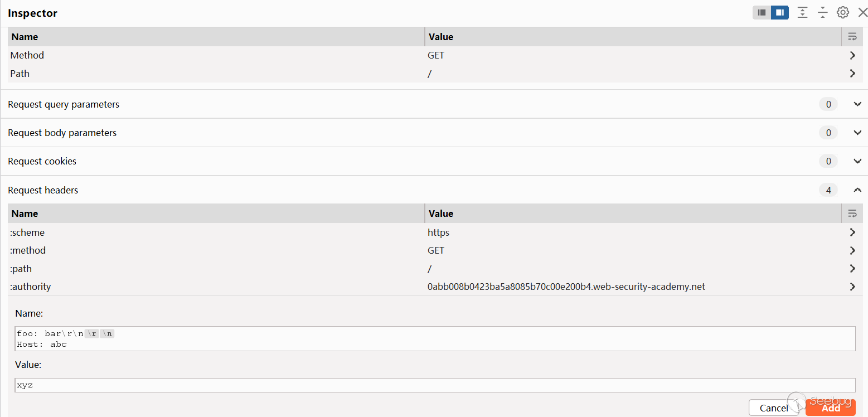Viewport: 868px width, 417px height.
Task: Open details arrow for :scheme header
Action: 852,232
